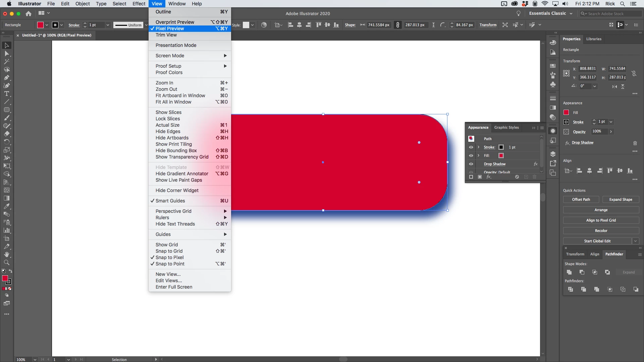The image size is (644, 362).
Task: Switch to the Libraries tab
Action: tap(593, 39)
